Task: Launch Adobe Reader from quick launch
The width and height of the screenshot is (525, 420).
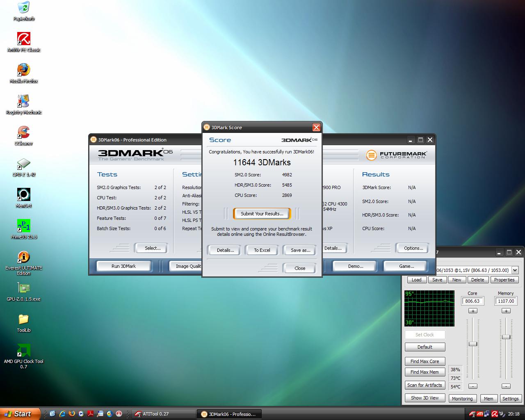Action: click(91, 414)
